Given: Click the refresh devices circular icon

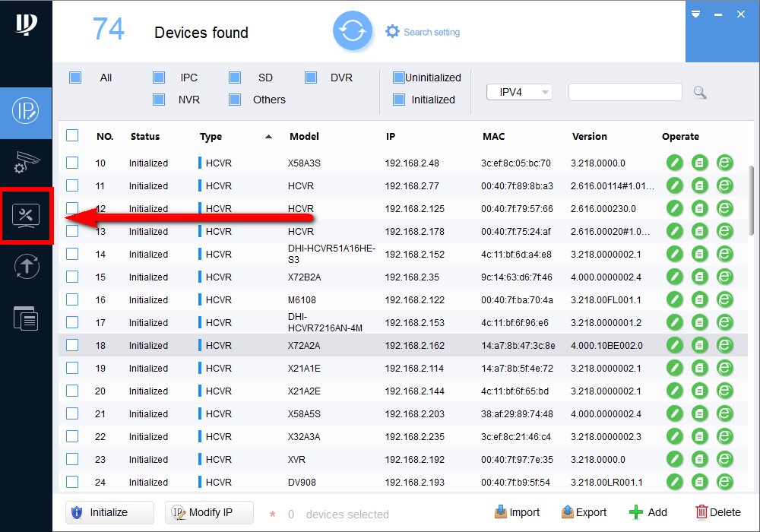Looking at the screenshot, I should (353, 31).
